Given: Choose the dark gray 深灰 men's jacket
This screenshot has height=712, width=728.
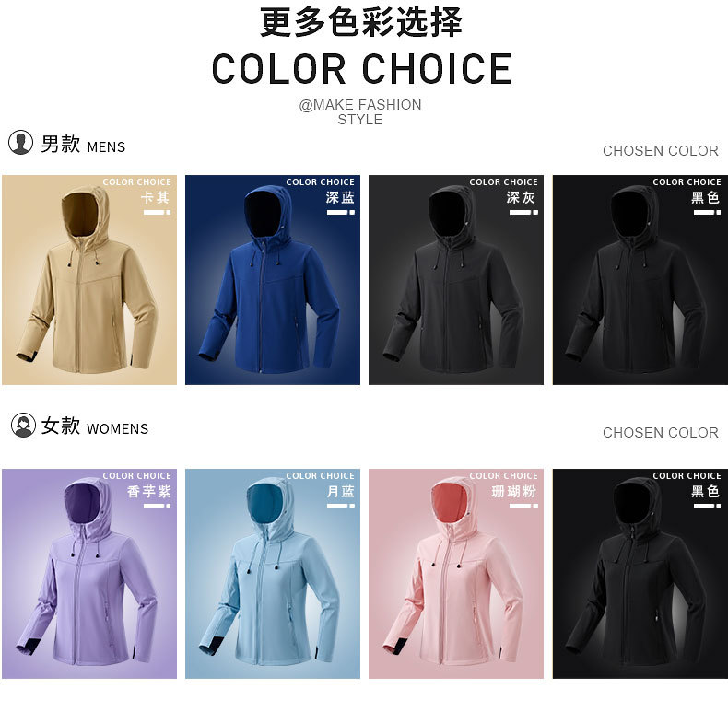Looking at the screenshot, I should tap(456, 280).
